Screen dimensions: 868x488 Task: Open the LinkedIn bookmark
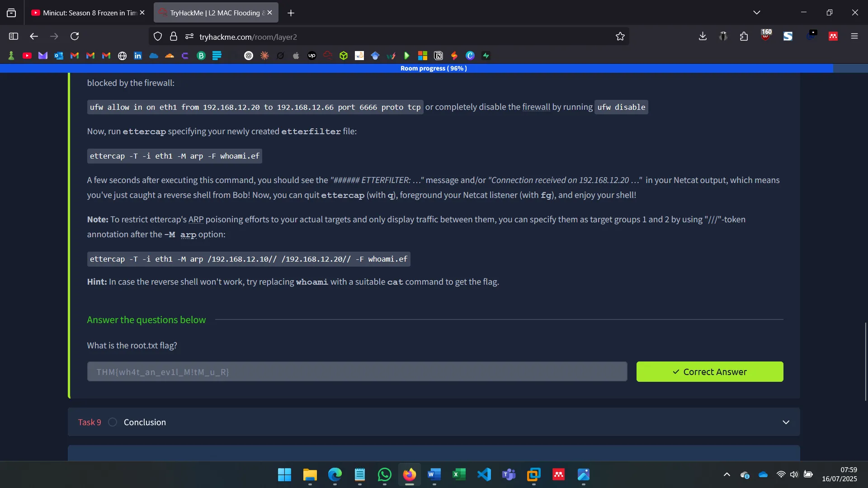137,56
